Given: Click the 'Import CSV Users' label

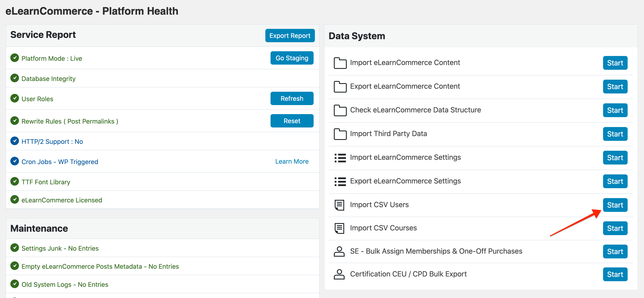Looking at the screenshot, I should 379,205.
